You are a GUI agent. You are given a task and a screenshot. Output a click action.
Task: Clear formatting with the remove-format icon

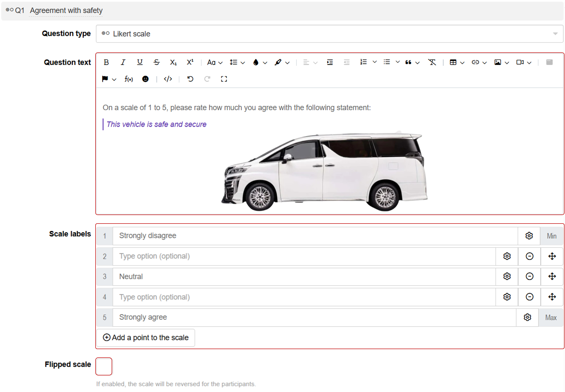[x=432, y=62]
